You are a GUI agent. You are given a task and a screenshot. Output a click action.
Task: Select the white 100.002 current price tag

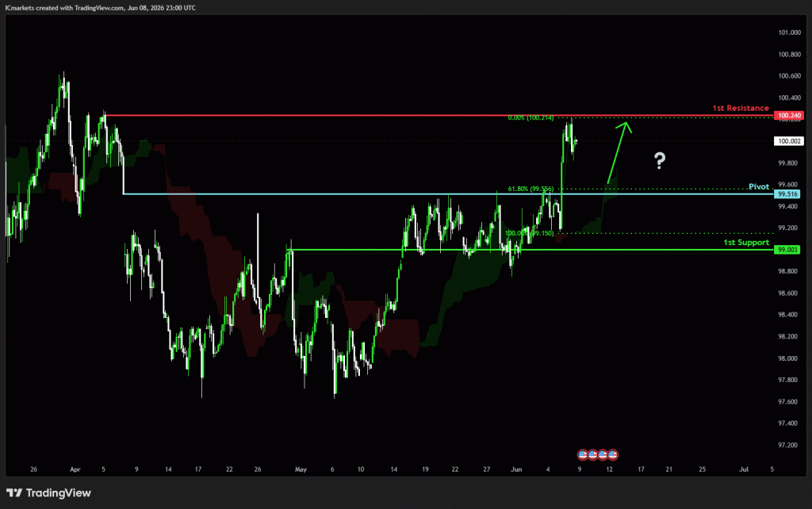tap(789, 141)
